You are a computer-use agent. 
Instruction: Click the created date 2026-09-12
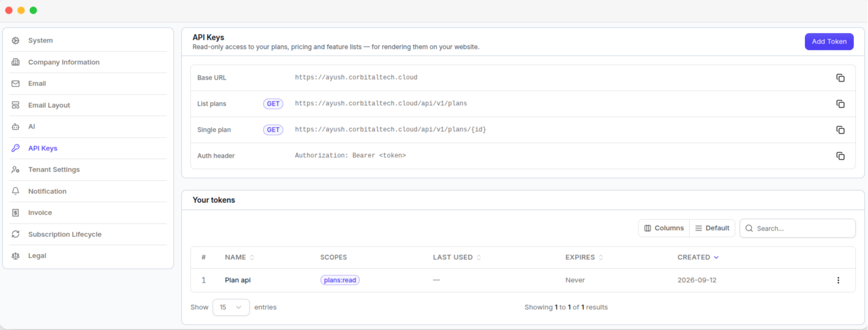point(696,280)
